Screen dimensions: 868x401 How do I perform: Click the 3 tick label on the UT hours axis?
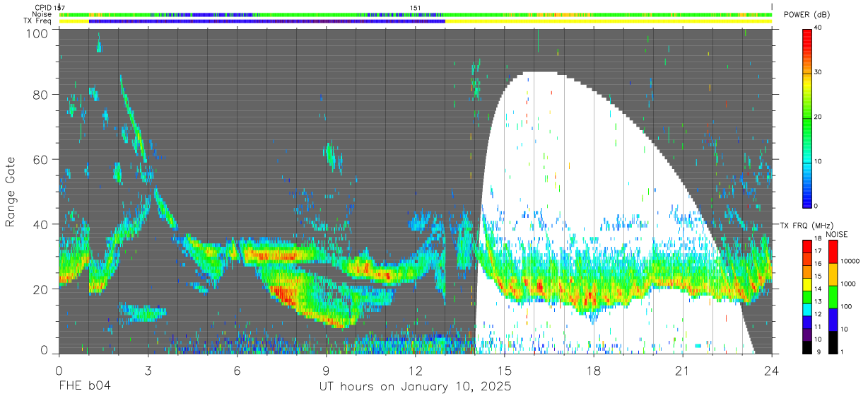point(148,371)
